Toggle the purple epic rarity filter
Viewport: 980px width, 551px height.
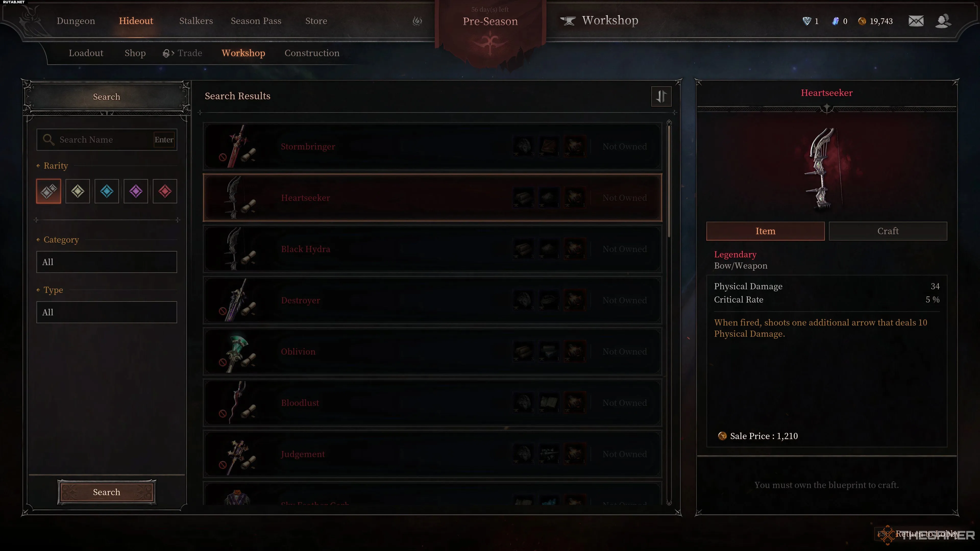136,191
